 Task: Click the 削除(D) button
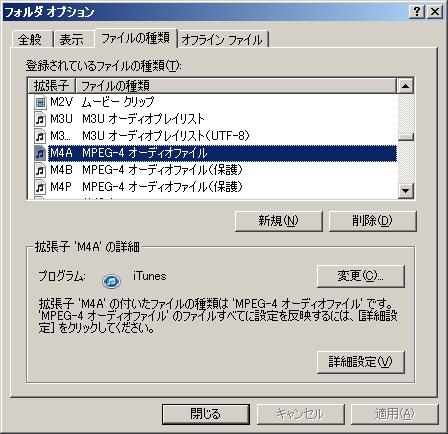pyautogui.click(x=372, y=221)
